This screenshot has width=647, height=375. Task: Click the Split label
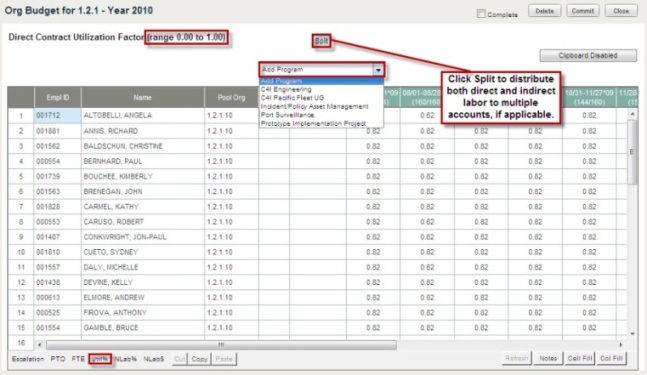pos(321,41)
